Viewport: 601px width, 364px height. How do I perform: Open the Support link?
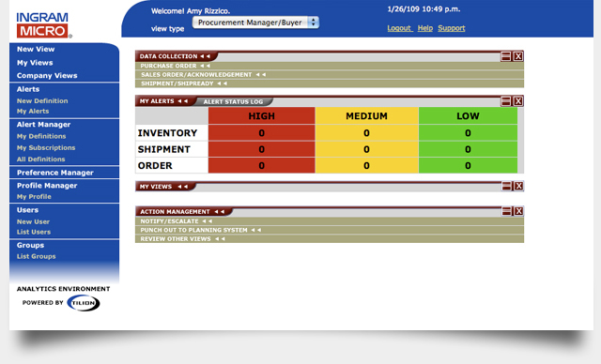tap(452, 28)
